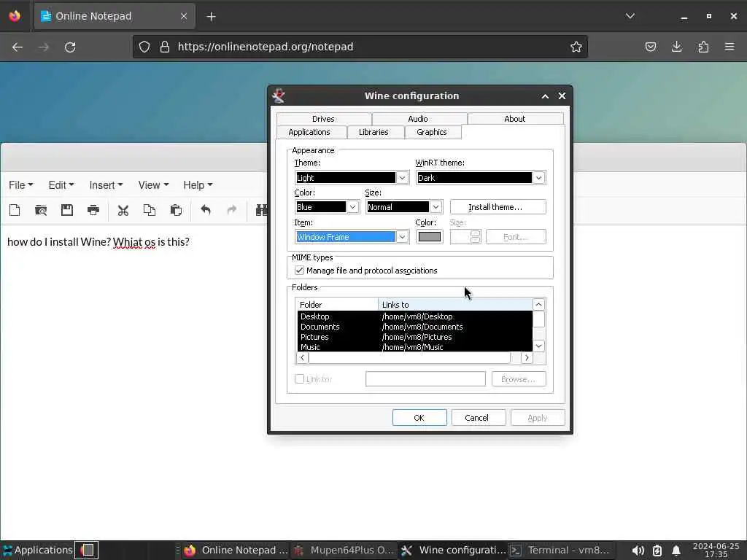Open the Size dropdown showing Normal
Screen dimensions: 747x560
tap(404, 206)
